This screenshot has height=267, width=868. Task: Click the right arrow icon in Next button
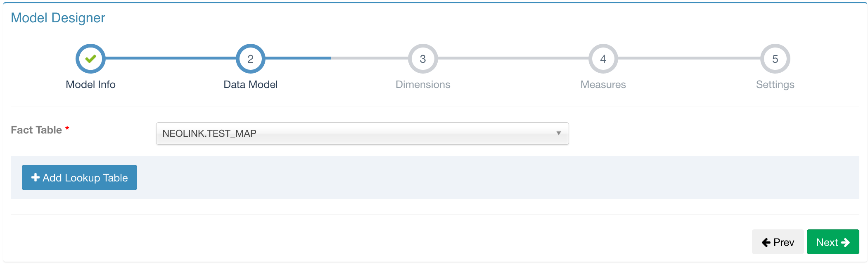(x=846, y=242)
